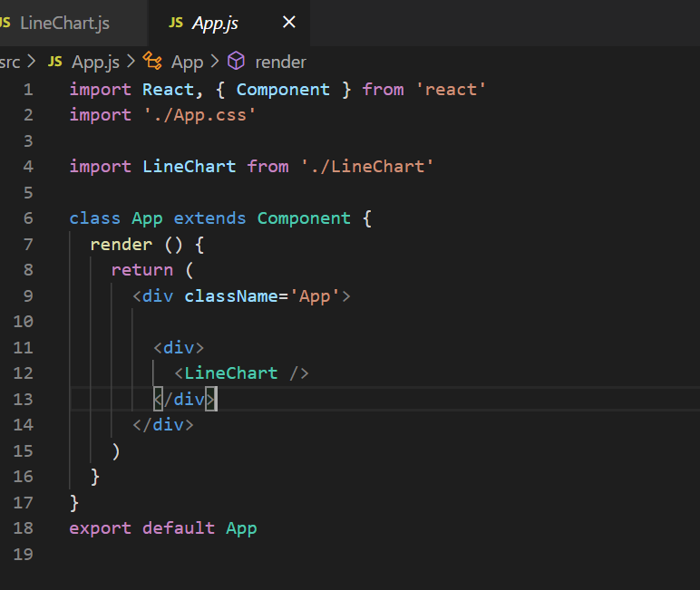The height and width of the screenshot is (590, 700).
Task: Click the return keyword on line 8
Action: pos(142,270)
